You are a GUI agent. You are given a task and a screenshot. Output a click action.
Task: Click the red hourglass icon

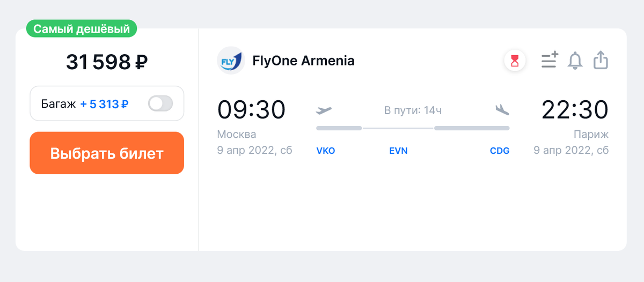[x=515, y=61]
